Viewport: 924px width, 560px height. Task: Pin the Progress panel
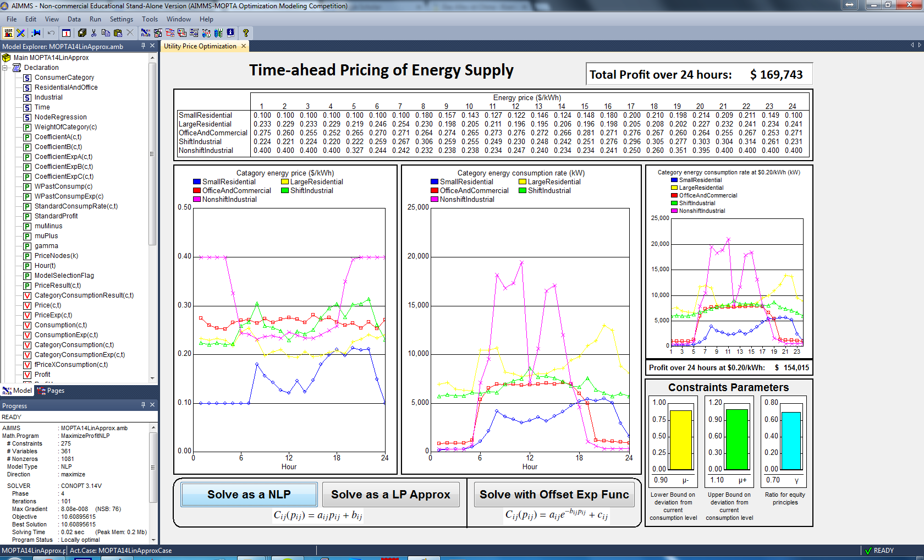(143, 405)
